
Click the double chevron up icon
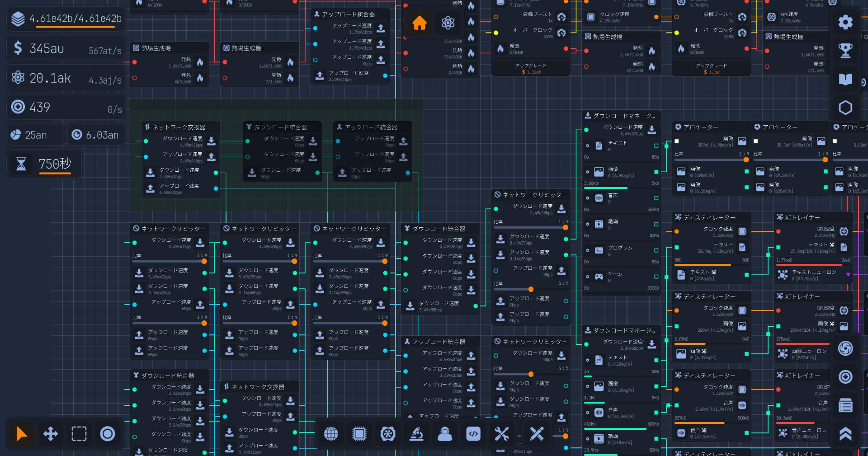coord(845,434)
